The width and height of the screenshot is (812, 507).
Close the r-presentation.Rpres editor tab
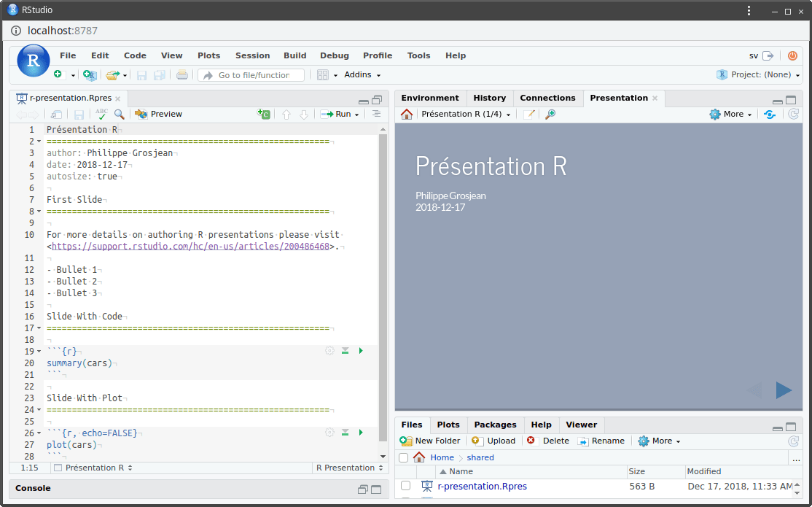[x=118, y=98]
